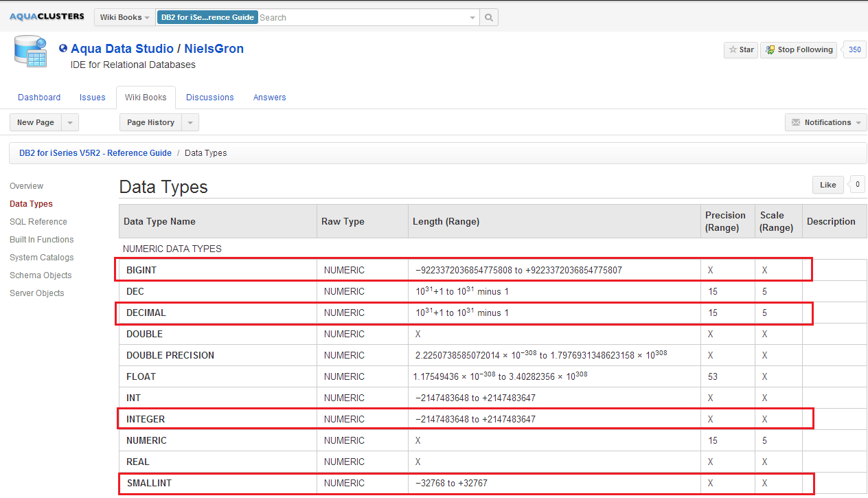Open System Catalogs in the sidebar

[x=42, y=258]
